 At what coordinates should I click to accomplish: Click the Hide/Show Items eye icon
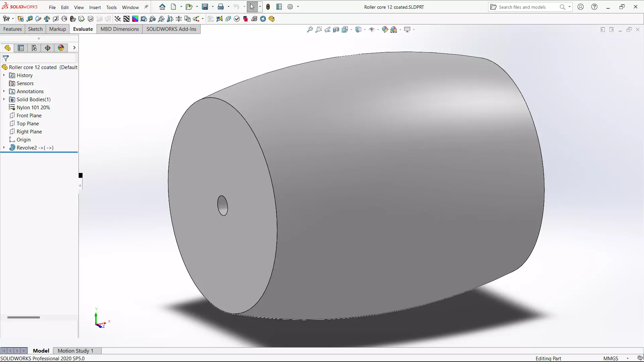372,29
